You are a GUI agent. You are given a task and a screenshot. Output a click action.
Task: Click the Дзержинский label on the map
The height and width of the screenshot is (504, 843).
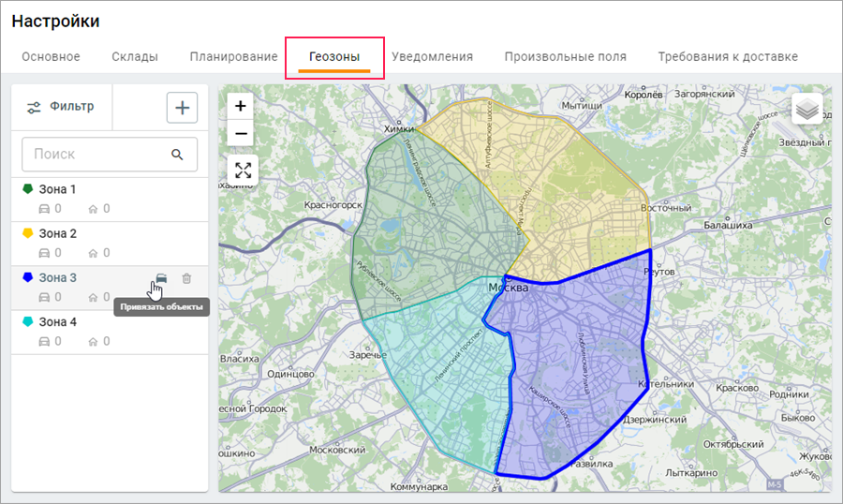(655, 420)
